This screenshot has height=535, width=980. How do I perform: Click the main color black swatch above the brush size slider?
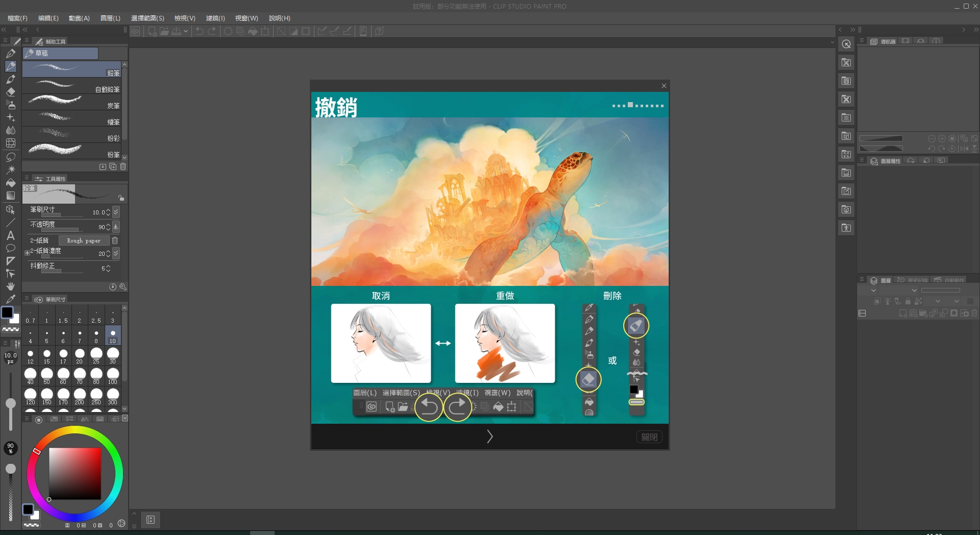click(7, 312)
